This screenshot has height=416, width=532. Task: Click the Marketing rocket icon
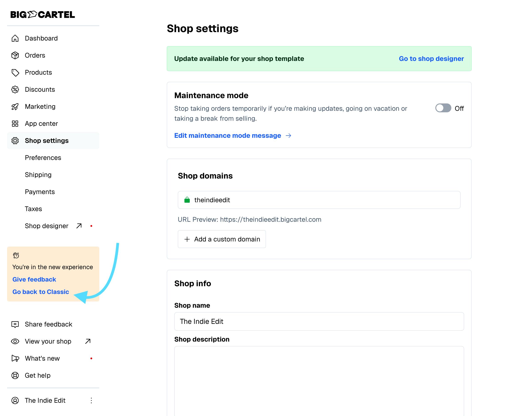click(x=15, y=106)
